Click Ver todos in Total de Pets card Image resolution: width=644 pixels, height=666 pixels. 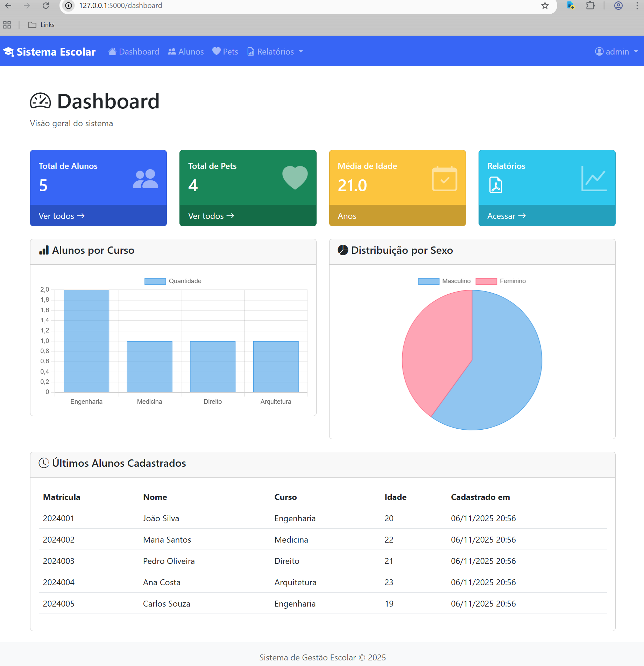click(211, 216)
